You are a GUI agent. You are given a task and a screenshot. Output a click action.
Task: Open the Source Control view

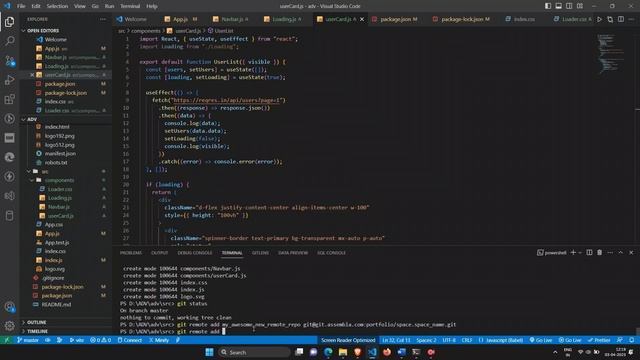(x=9, y=60)
